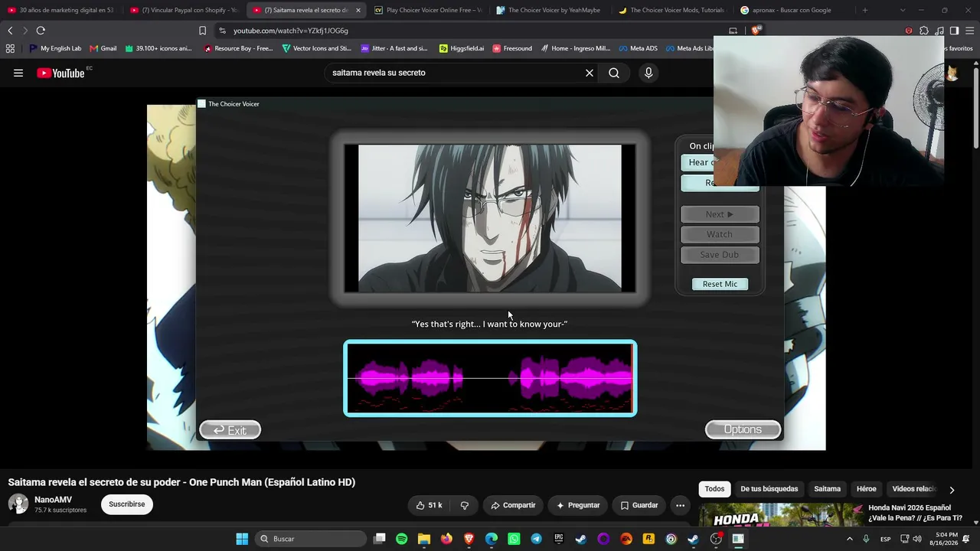Open Epic Games Launcher from the taskbar
The height and width of the screenshot is (551, 980).
559,539
